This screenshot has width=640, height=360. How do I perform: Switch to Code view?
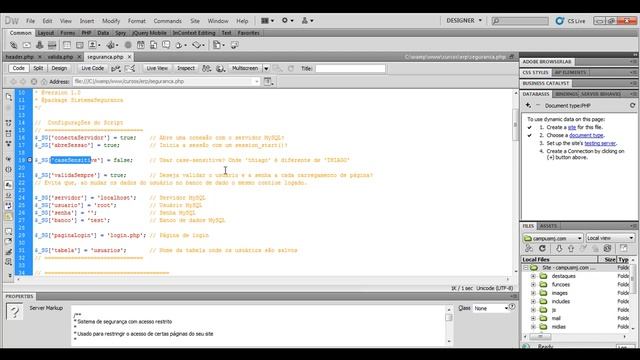tap(18, 68)
